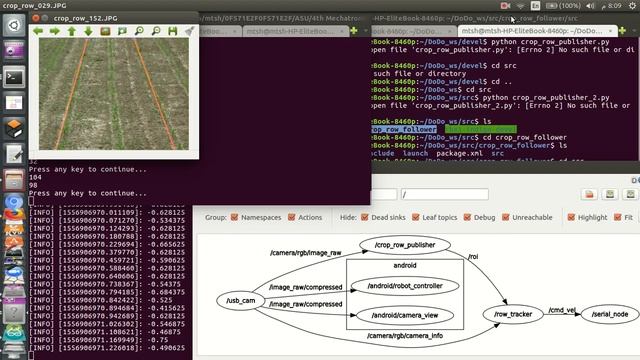Image resolution: width=640 pixels, height=360 pixels.
Task: Select the /row_tracker node in graph
Action: click(x=513, y=314)
